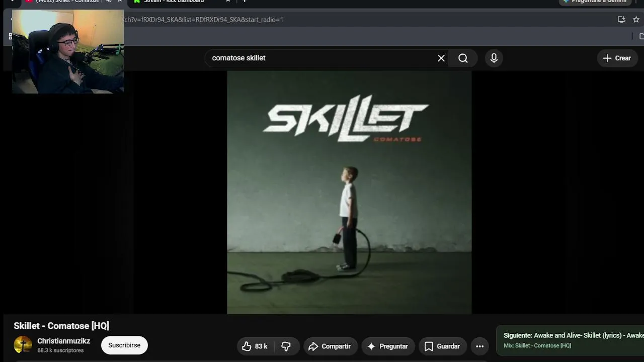644x362 pixels.
Task: Click the magnifier search icon
Action: pos(463,58)
